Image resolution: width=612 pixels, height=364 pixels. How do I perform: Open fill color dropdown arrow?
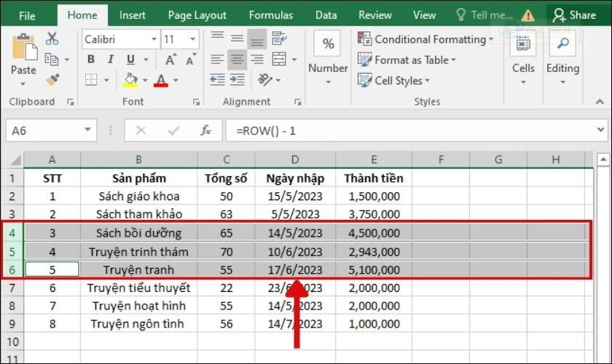point(145,80)
